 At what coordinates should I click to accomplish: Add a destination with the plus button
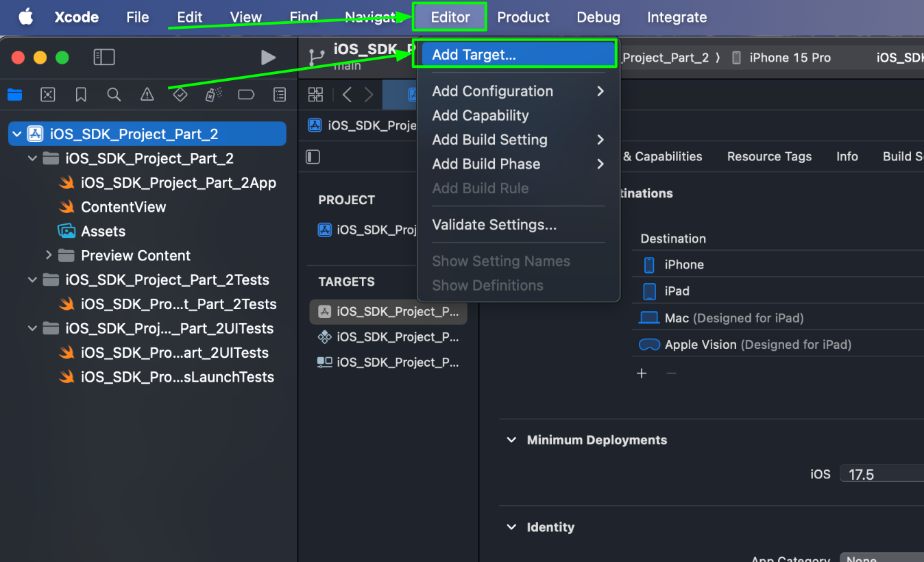click(x=642, y=374)
